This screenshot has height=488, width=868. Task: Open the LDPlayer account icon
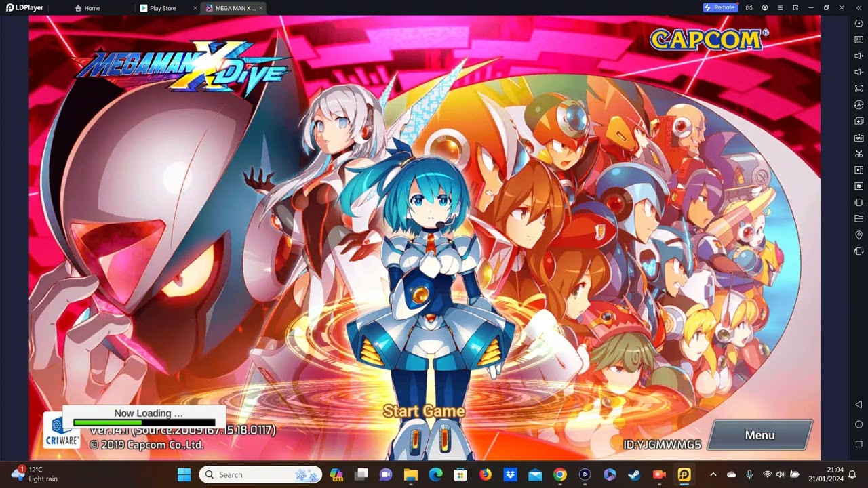(x=765, y=7)
